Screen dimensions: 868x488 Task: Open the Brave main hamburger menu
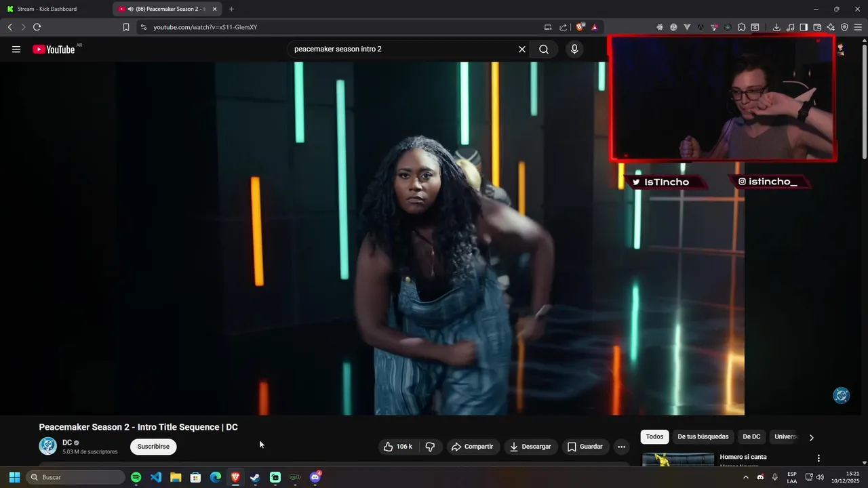click(858, 27)
